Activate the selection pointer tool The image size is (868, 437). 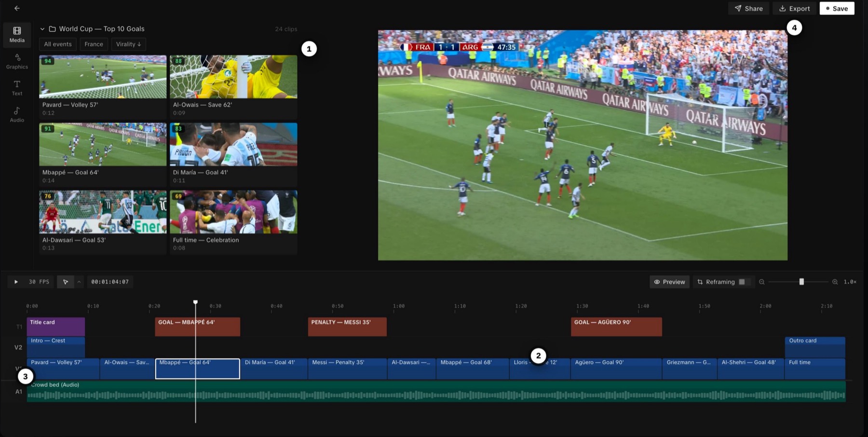[66, 282]
